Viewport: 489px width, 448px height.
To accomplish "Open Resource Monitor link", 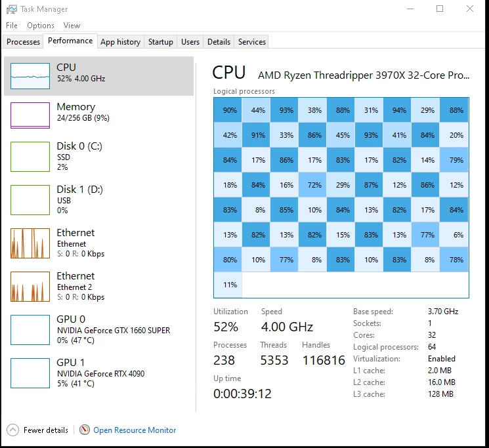I will [135, 430].
